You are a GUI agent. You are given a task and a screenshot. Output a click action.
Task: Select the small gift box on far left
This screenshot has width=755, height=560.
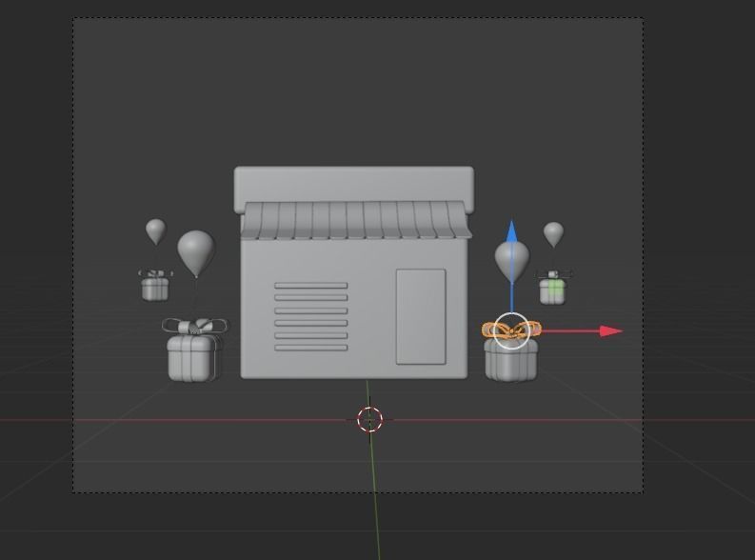point(155,289)
